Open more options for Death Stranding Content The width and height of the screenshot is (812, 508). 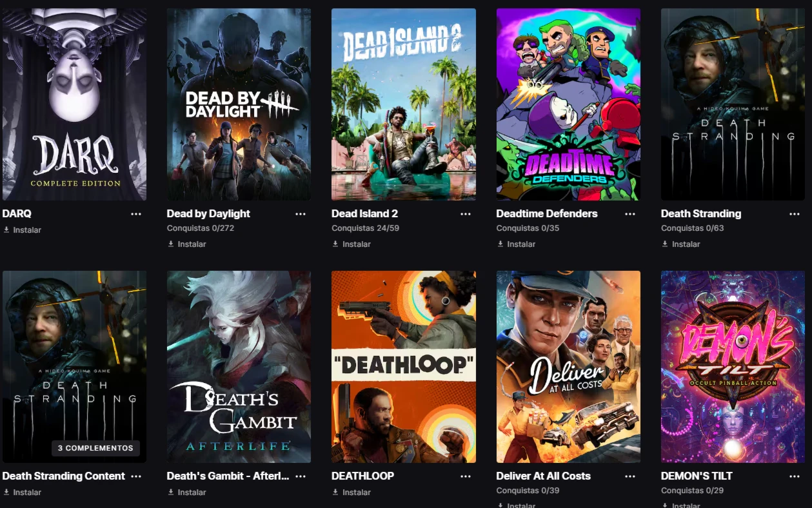pos(136,476)
